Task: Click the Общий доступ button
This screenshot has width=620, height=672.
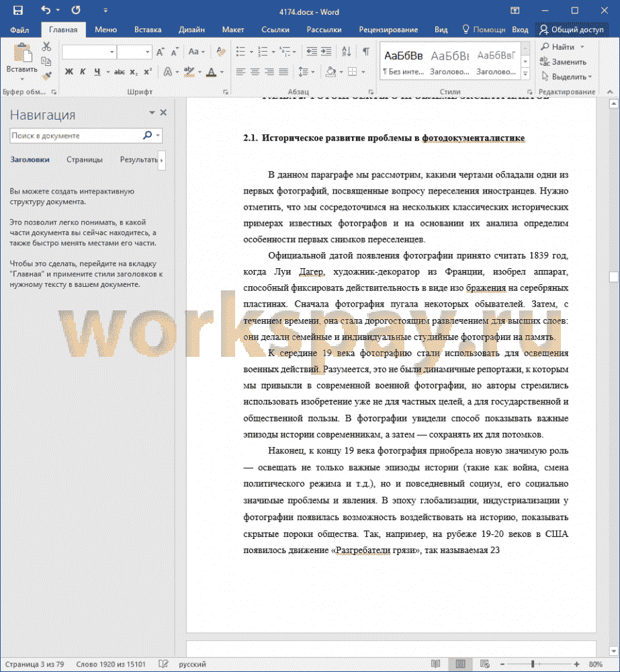Action: coord(572,30)
